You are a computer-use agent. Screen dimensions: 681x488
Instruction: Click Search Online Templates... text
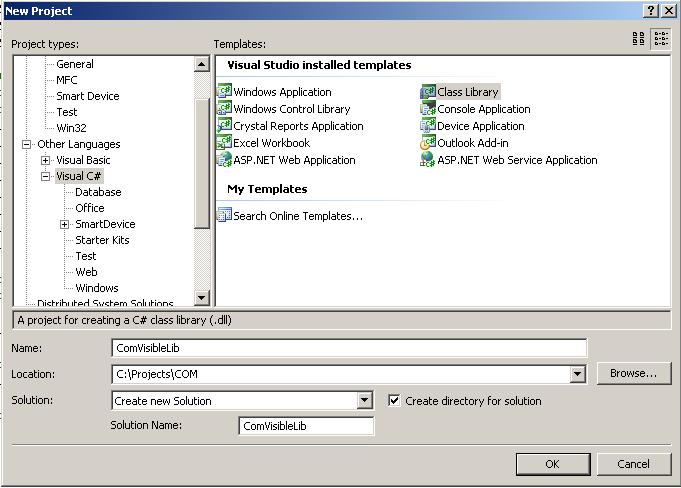click(x=298, y=216)
